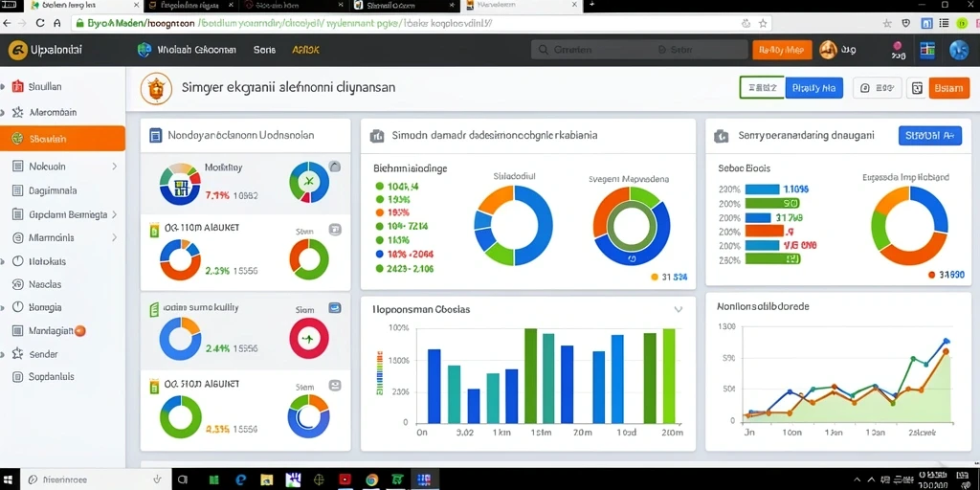Toggle the blue square icon beside the sumekullity row
The width and height of the screenshot is (980, 490).
335,307
